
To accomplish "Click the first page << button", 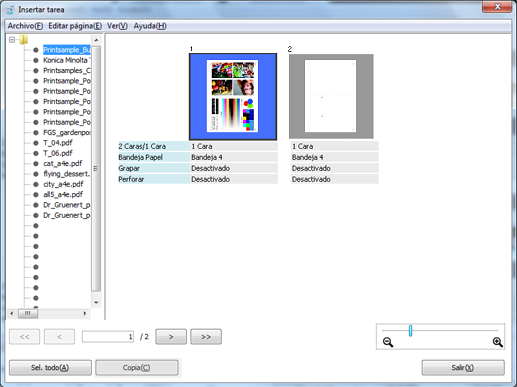I will pos(25,337).
